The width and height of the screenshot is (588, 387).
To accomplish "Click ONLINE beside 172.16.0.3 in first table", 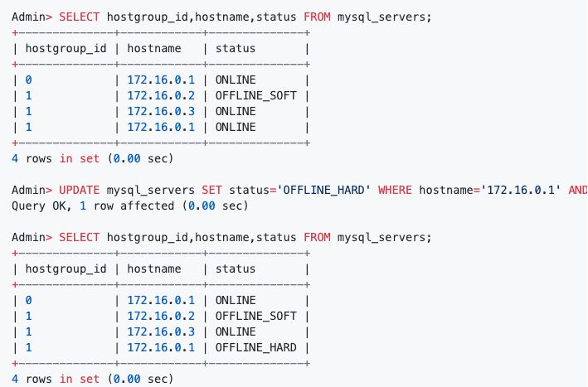I will 236,111.
